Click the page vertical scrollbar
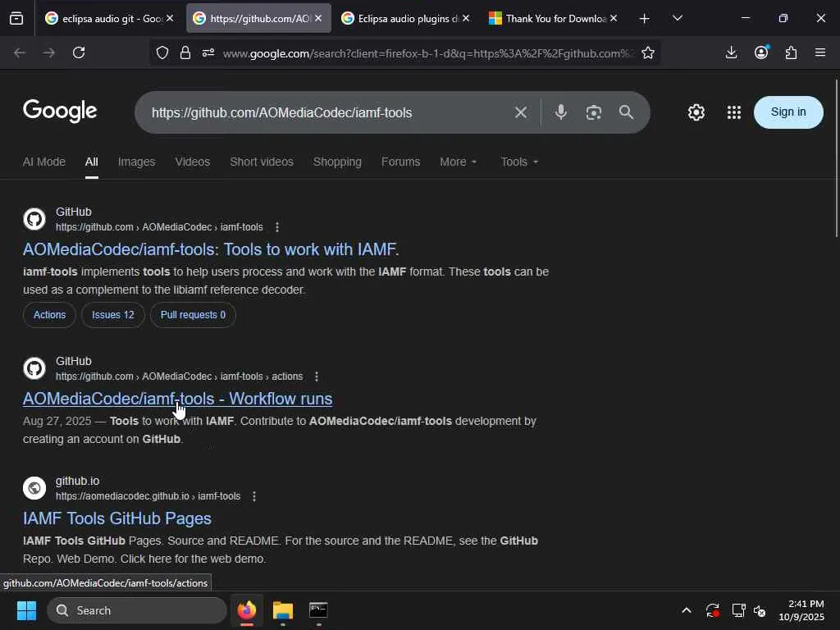840x630 pixels. (836, 158)
